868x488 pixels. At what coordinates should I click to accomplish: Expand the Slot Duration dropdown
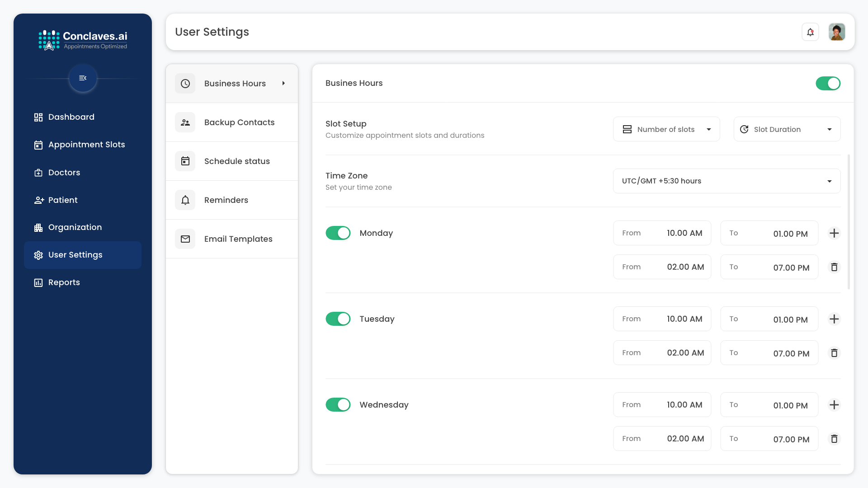pos(787,129)
